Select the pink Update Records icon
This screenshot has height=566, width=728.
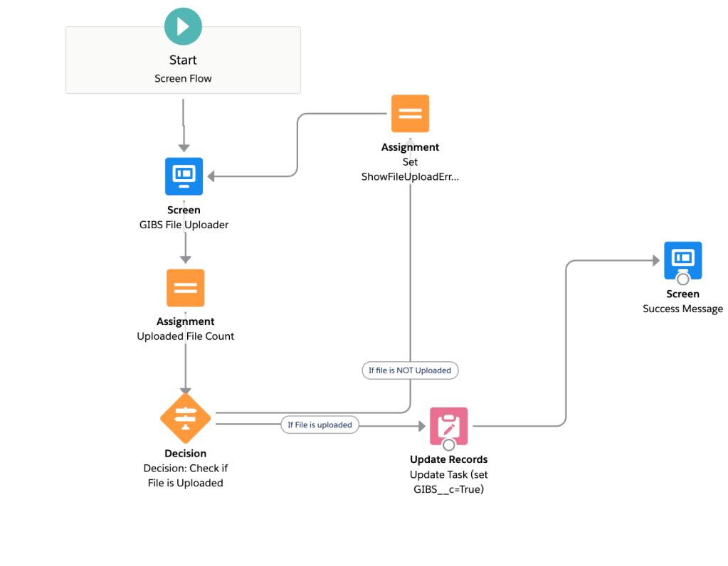click(448, 425)
